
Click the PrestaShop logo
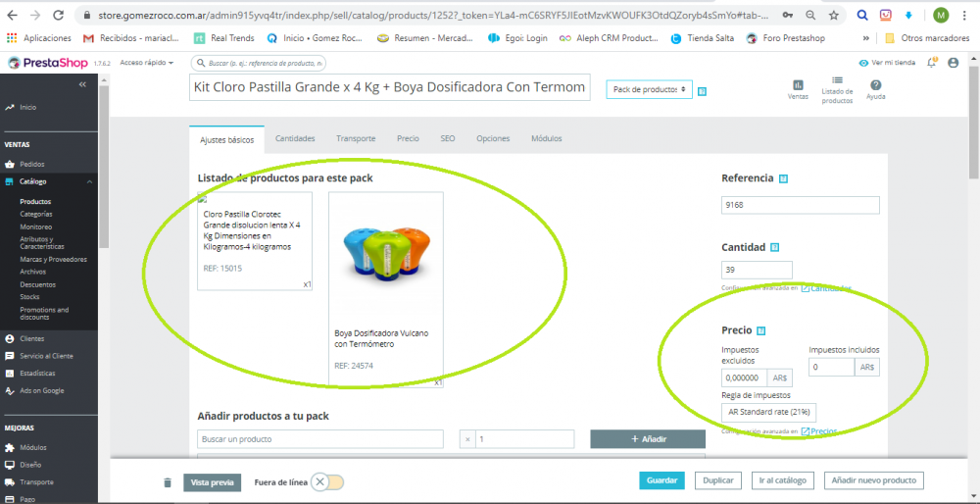pos(47,63)
